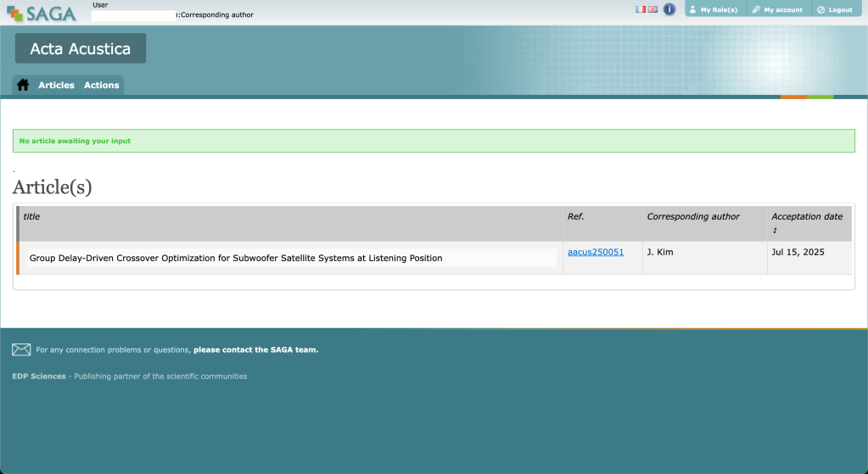Sort by Acceptation date arrow
Viewport: 868px width, 474px height.
pos(774,230)
